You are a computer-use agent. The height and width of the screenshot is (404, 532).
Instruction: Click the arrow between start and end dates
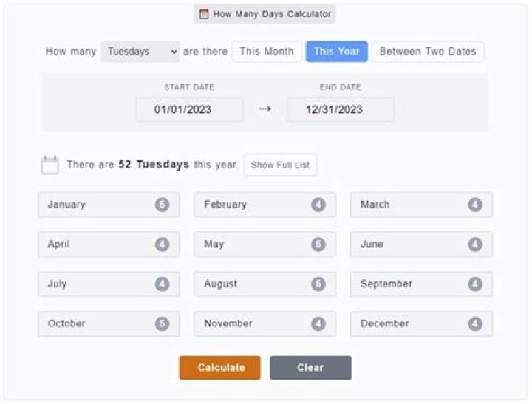point(265,109)
